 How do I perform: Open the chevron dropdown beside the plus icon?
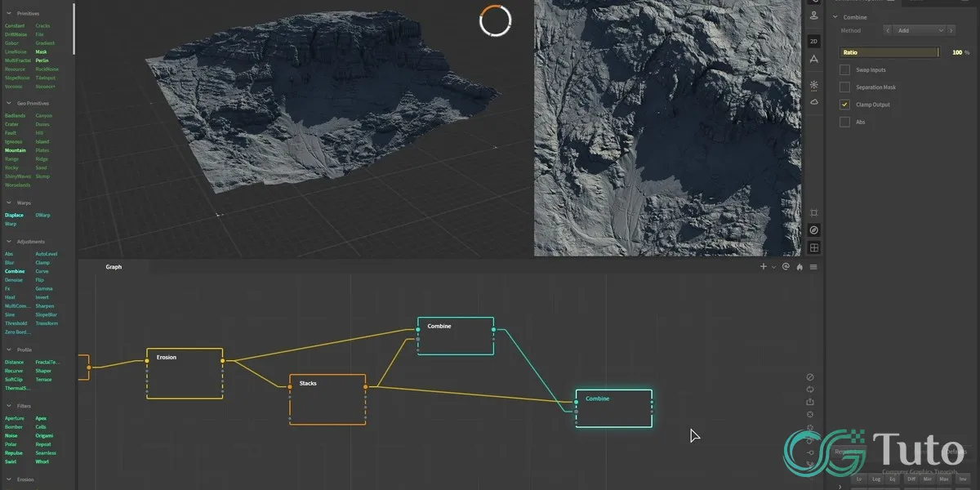[x=773, y=267]
